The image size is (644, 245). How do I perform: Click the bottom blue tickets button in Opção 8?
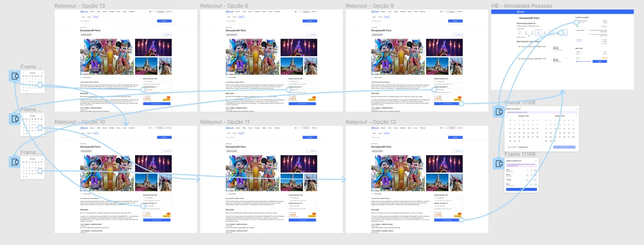point(302,103)
